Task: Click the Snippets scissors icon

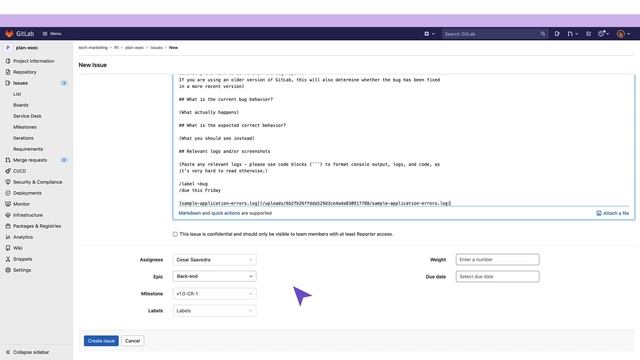Action: coord(8,259)
